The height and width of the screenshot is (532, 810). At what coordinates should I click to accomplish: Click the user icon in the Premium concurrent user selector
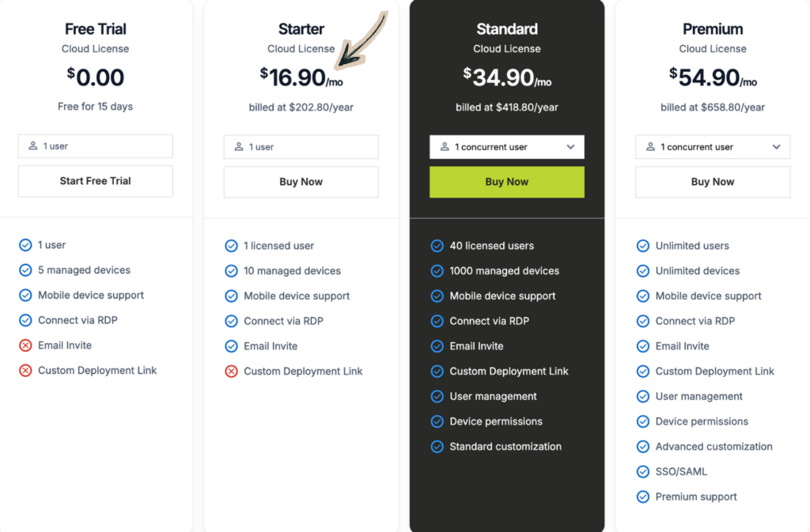click(x=649, y=146)
